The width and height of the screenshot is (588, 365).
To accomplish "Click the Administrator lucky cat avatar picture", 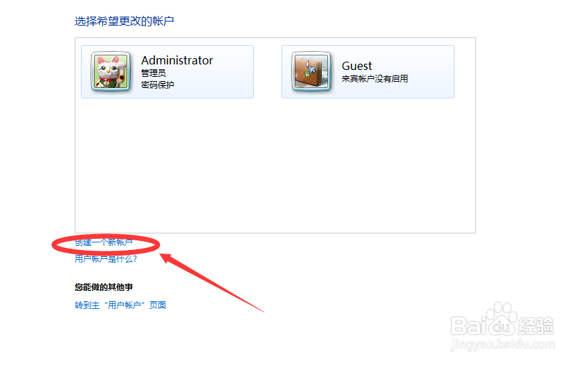I will (x=111, y=72).
